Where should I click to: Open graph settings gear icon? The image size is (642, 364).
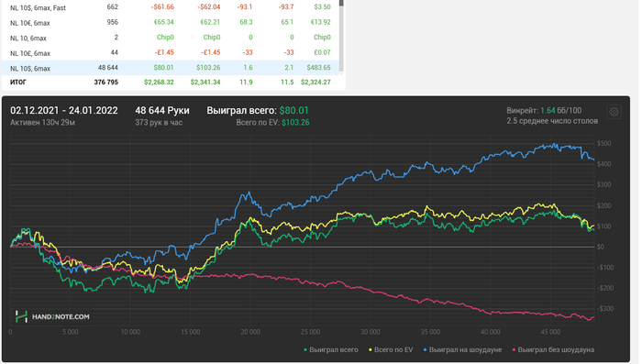coord(614,112)
